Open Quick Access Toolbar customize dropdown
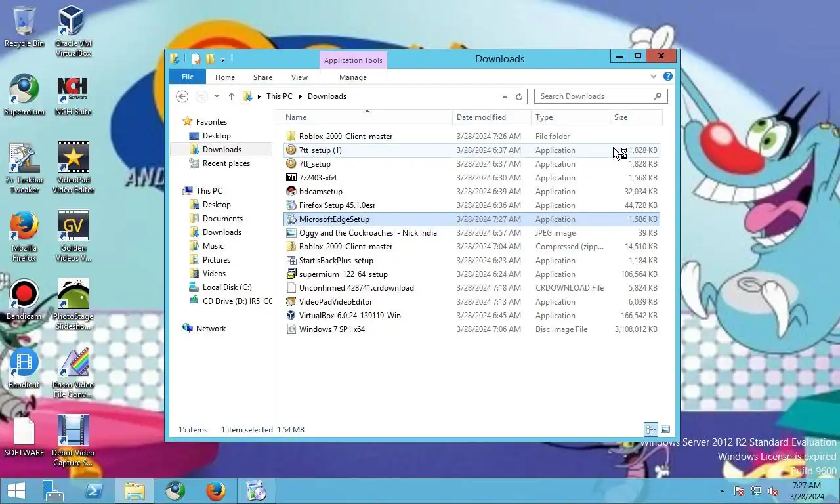The image size is (840, 504). (x=223, y=60)
